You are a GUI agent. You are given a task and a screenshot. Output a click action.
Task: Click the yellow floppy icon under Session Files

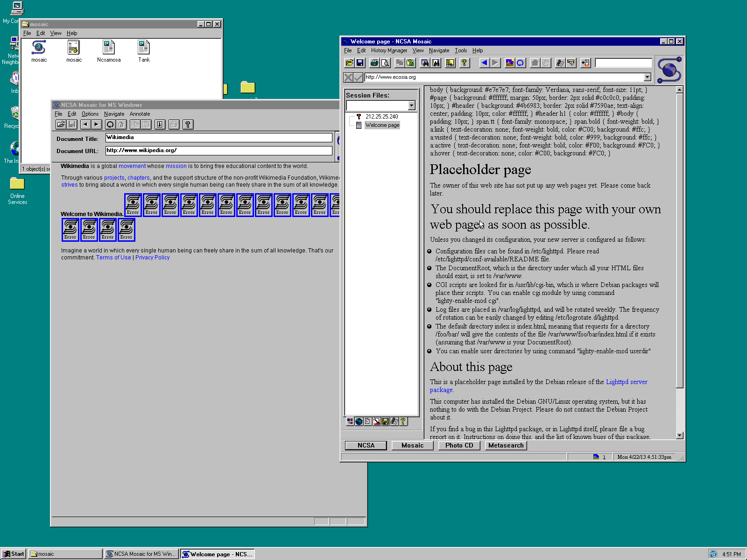point(386,421)
